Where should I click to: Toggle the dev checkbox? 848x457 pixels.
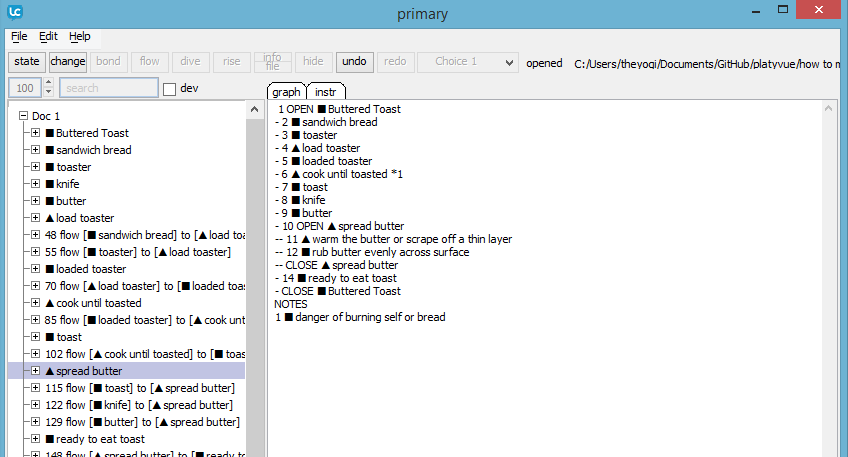click(x=169, y=89)
